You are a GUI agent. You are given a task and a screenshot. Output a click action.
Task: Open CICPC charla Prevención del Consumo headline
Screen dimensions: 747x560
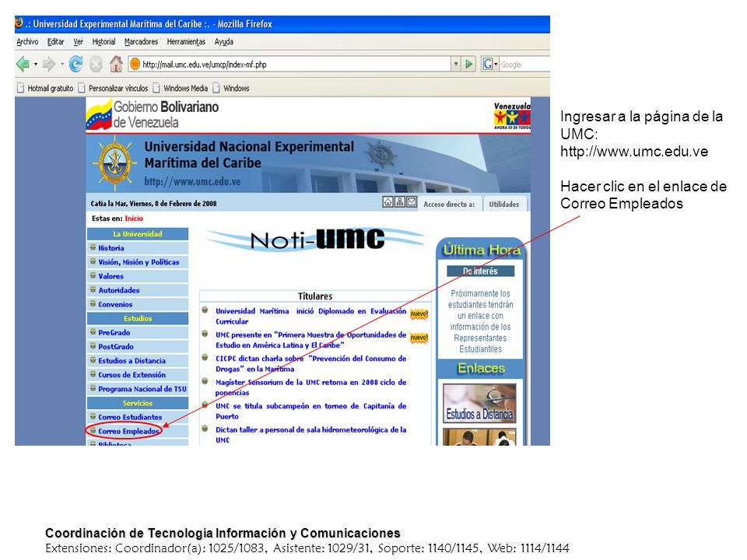coord(310,364)
